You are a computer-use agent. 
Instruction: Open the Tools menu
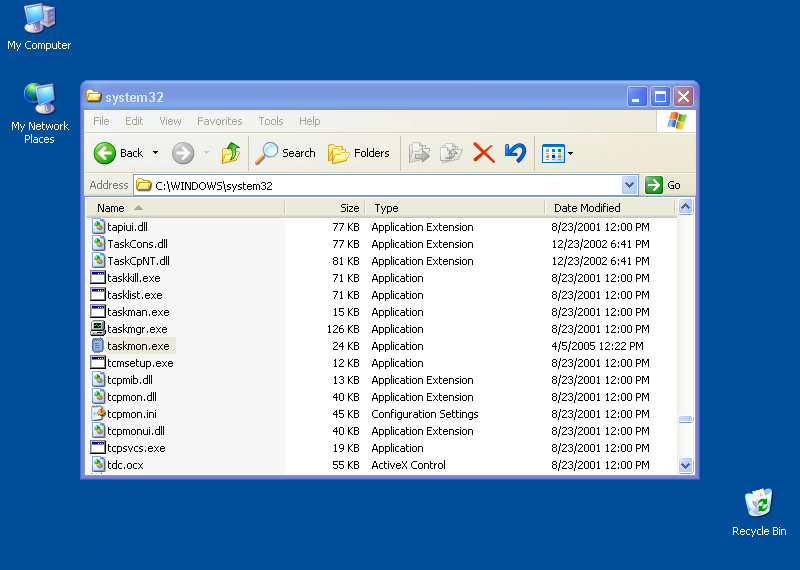[270, 121]
